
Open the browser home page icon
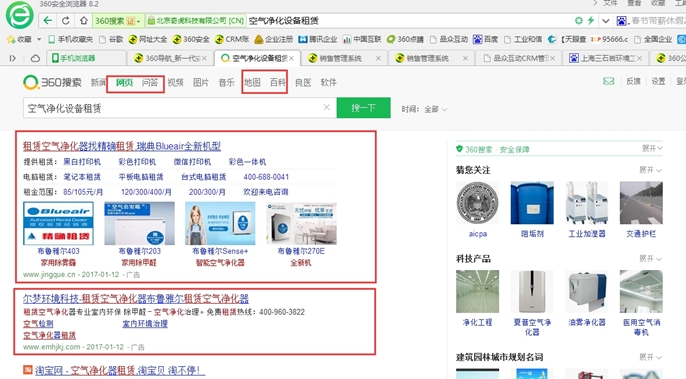(84, 21)
